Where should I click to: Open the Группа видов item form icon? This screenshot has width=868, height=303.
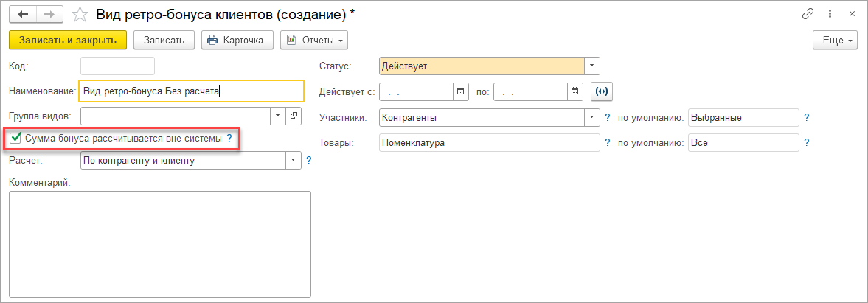tap(294, 116)
